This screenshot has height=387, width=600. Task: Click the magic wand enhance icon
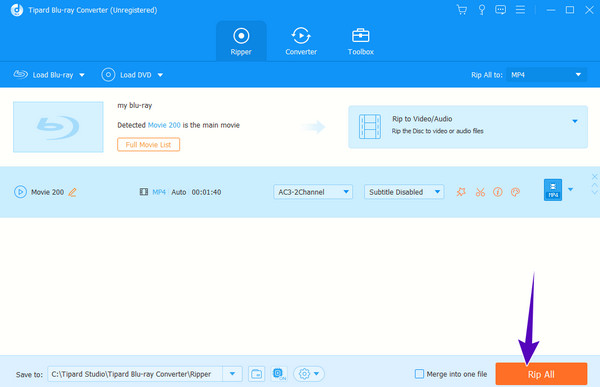point(461,192)
